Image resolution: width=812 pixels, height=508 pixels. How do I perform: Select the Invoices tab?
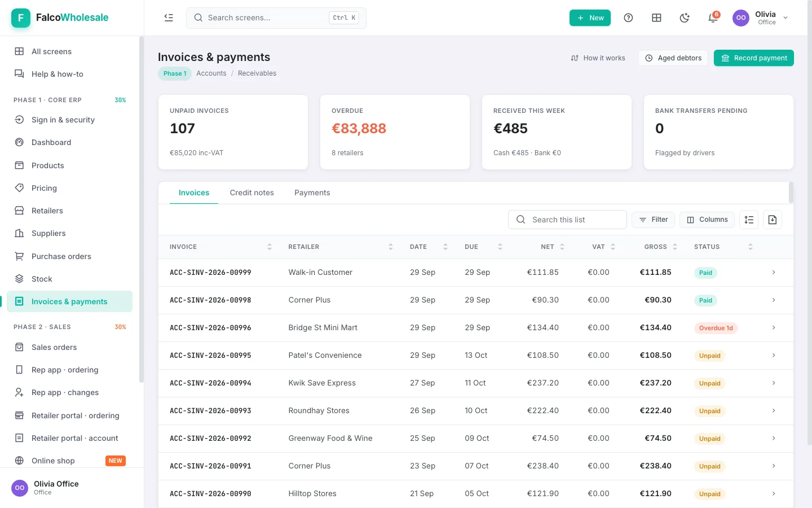(x=194, y=192)
